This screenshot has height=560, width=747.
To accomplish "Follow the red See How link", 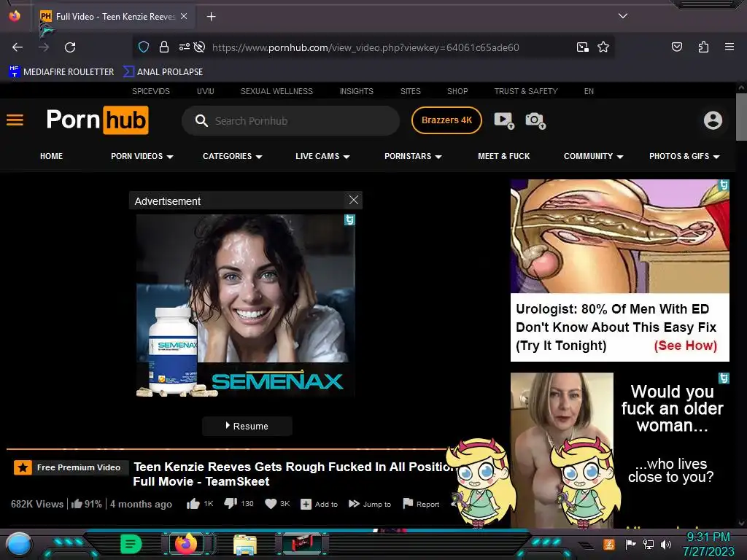I will (685, 346).
